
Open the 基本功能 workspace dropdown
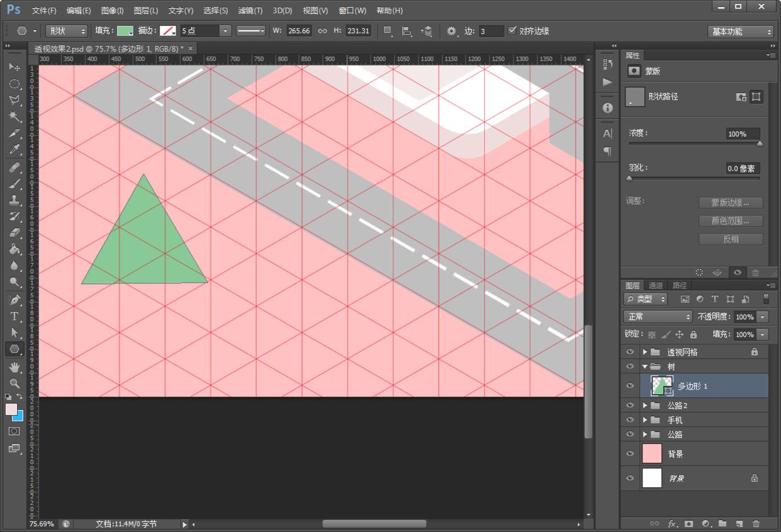pyautogui.click(x=741, y=31)
